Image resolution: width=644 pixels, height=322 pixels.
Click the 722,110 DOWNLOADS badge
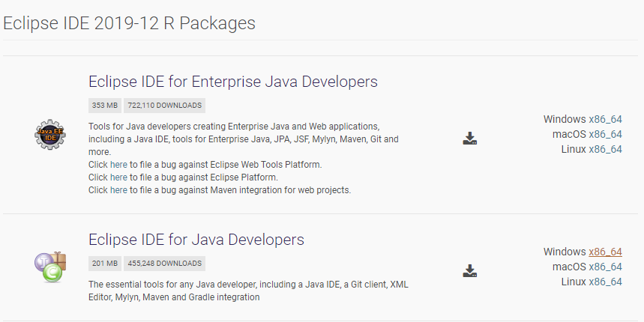[165, 106]
